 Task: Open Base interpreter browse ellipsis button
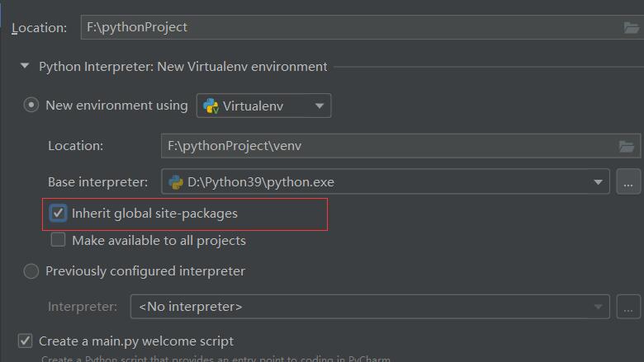pos(628,181)
